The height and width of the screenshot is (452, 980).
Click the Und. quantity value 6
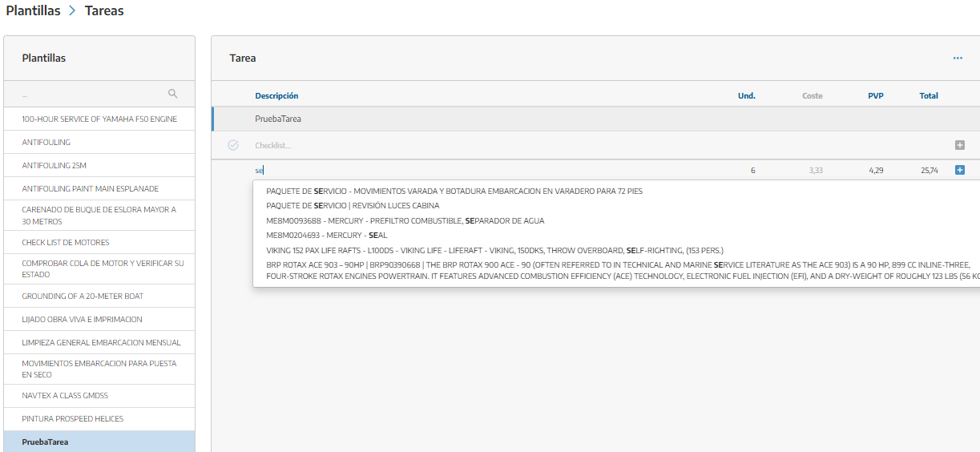click(752, 171)
